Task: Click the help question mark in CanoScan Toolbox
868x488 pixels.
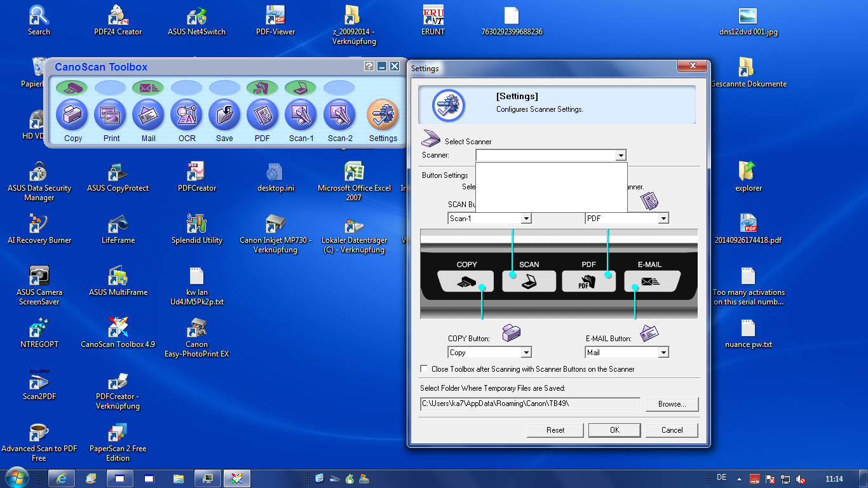Action: point(369,66)
